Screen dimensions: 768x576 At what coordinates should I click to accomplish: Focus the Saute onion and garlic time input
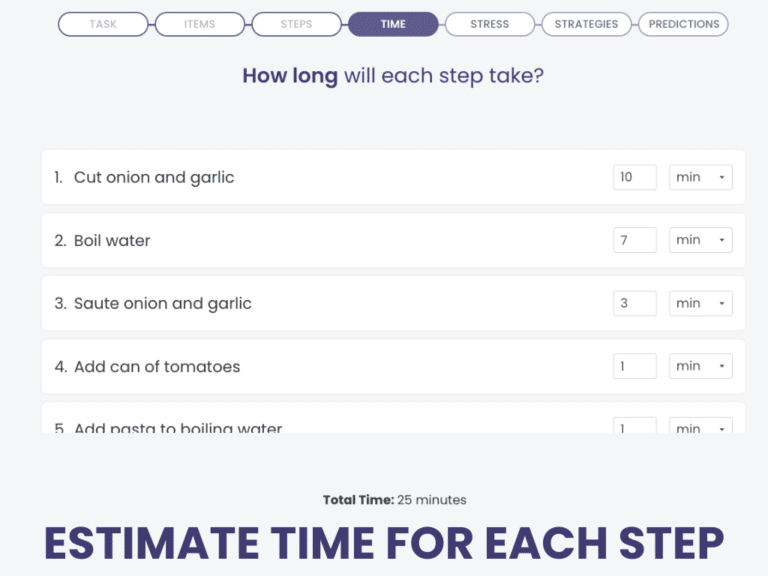tap(634, 303)
